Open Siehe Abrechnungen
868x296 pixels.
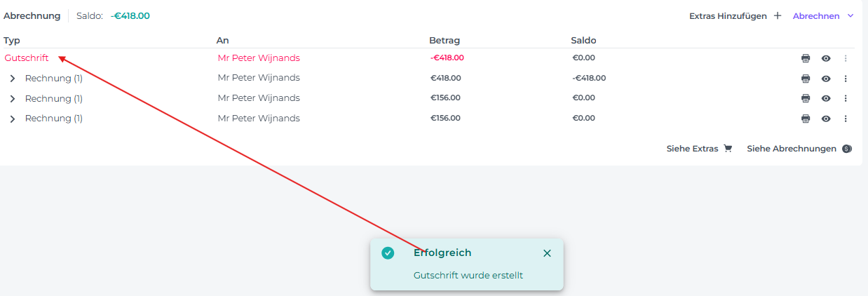(792, 149)
